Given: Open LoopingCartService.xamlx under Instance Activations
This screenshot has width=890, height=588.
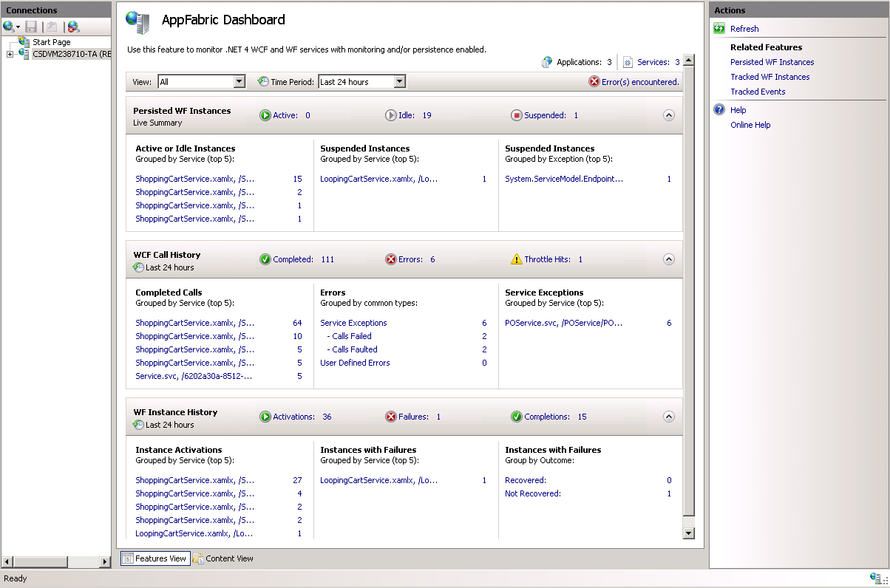Looking at the screenshot, I should 194,533.
